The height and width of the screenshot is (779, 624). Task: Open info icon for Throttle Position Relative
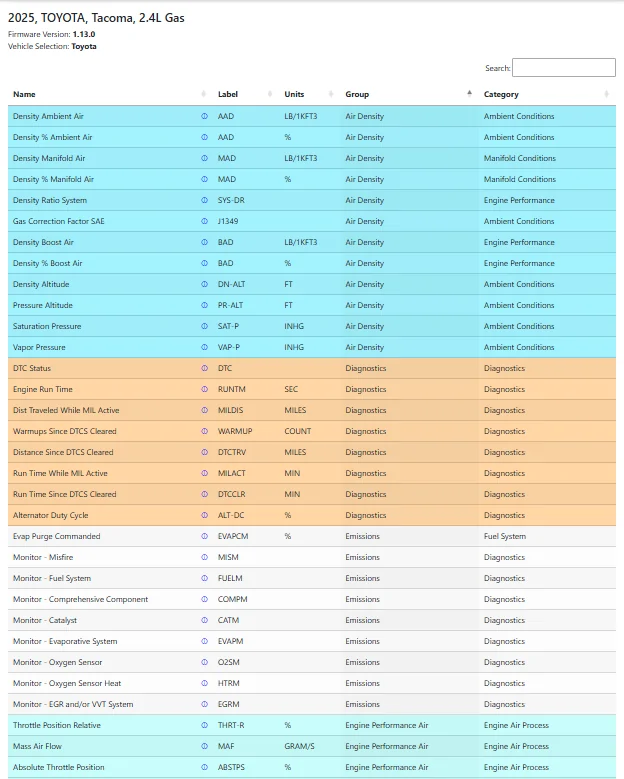coord(204,725)
